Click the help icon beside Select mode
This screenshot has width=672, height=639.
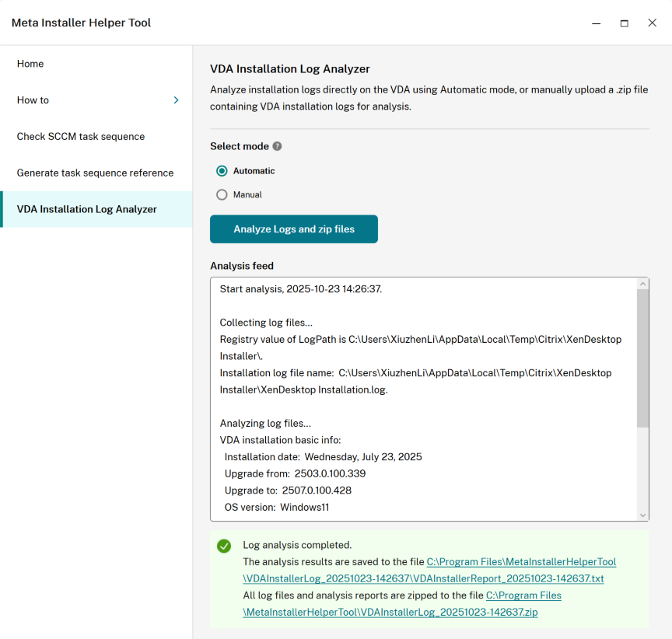[277, 146]
